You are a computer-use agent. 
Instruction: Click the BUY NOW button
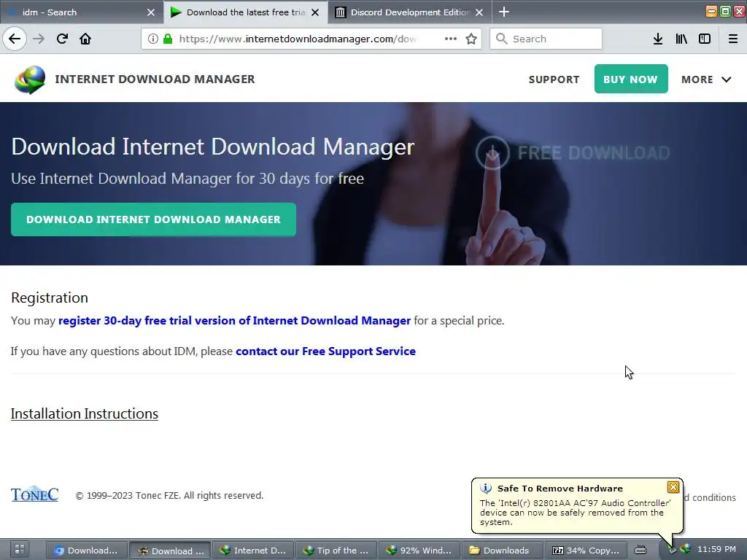tap(631, 79)
